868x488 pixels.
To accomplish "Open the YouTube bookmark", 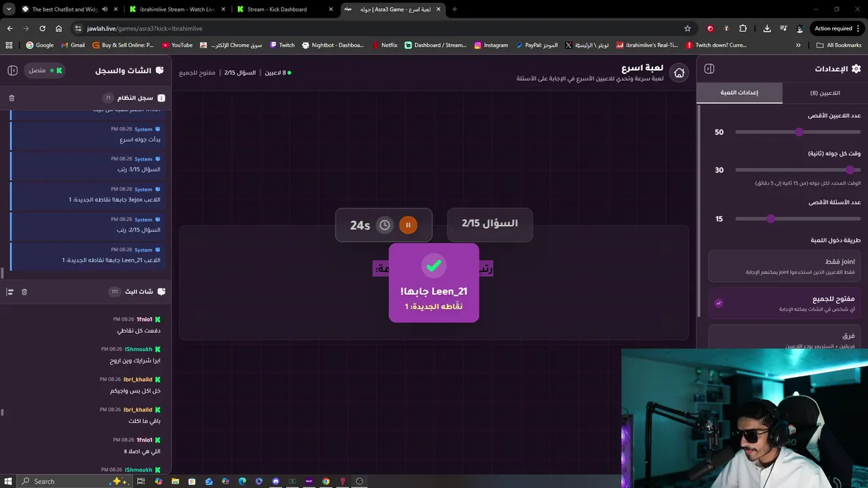I will (x=177, y=45).
